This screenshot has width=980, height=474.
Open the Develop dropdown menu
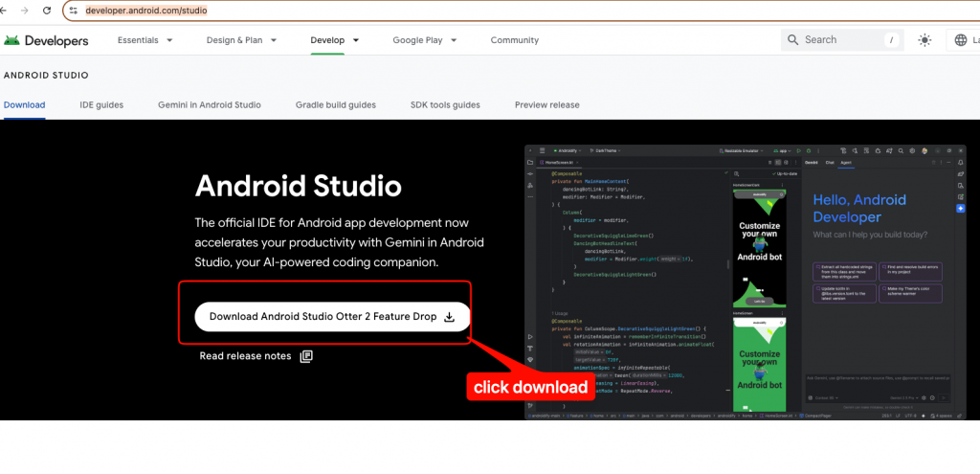(x=335, y=40)
